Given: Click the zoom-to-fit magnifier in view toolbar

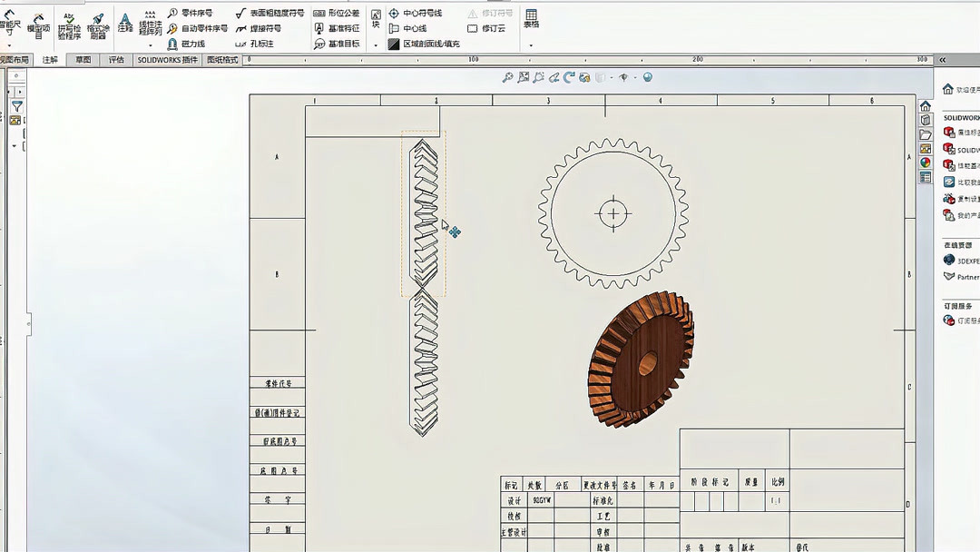Looking at the screenshot, I should pos(509,77).
